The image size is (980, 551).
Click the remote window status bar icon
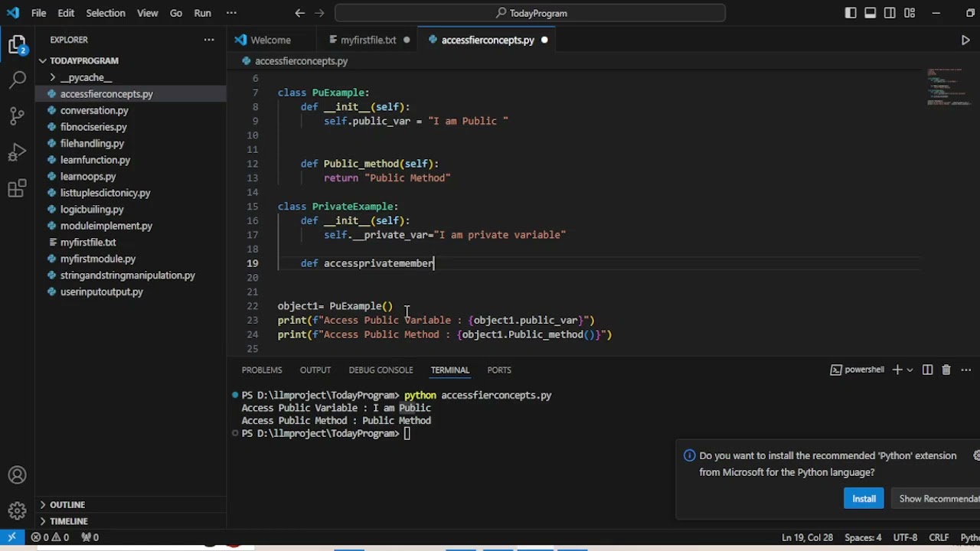tap(12, 537)
